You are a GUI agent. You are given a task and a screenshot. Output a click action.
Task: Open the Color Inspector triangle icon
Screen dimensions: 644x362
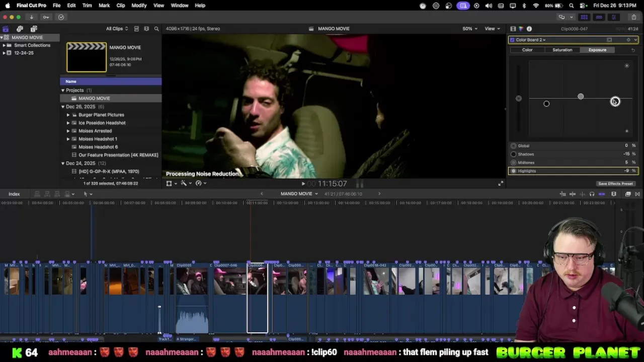click(521, 29)
